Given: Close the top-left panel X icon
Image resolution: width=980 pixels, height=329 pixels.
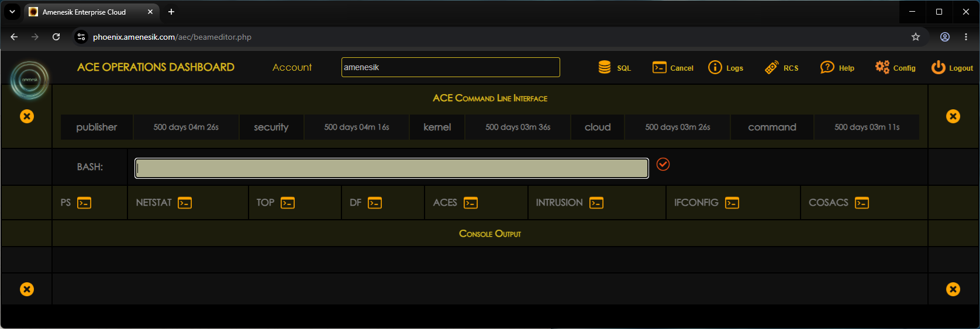Looking at the screenshot, I should (x=27, y=116).
